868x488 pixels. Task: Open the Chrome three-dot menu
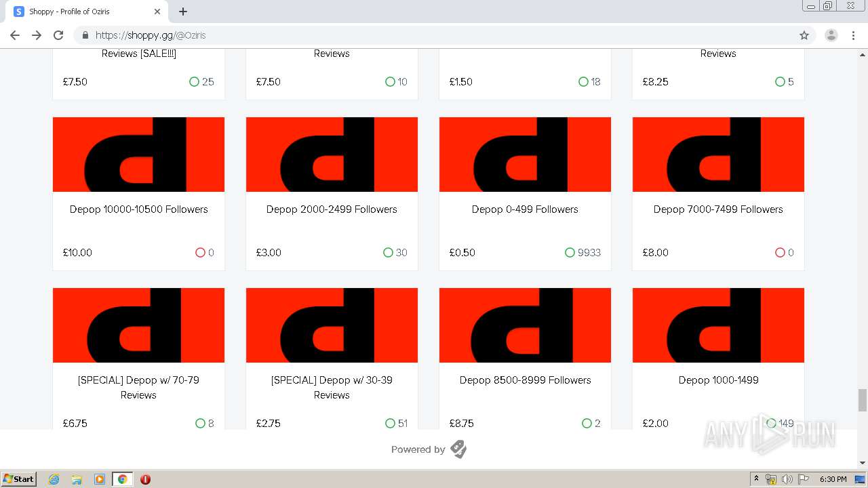point(853,35)
